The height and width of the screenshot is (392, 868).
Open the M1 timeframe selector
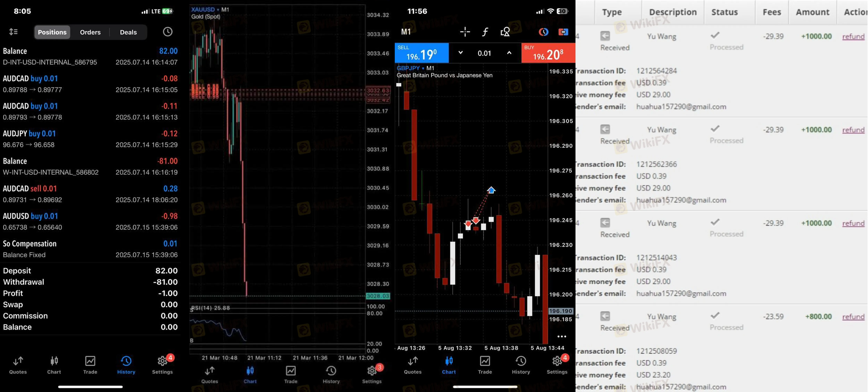tap(406, 32)
